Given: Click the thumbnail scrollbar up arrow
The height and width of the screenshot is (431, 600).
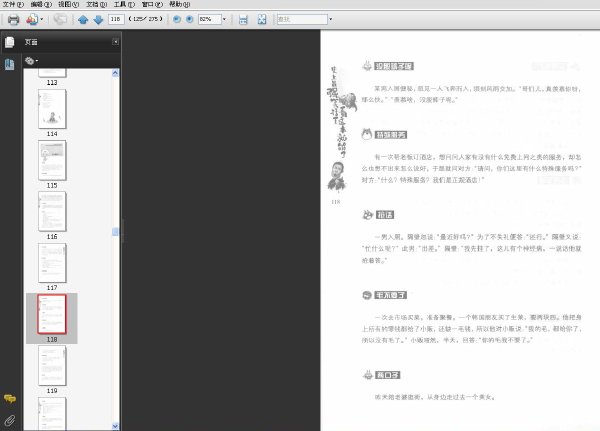Looking at the screenshot, I should pyautogui.click(x=115, y=73).
